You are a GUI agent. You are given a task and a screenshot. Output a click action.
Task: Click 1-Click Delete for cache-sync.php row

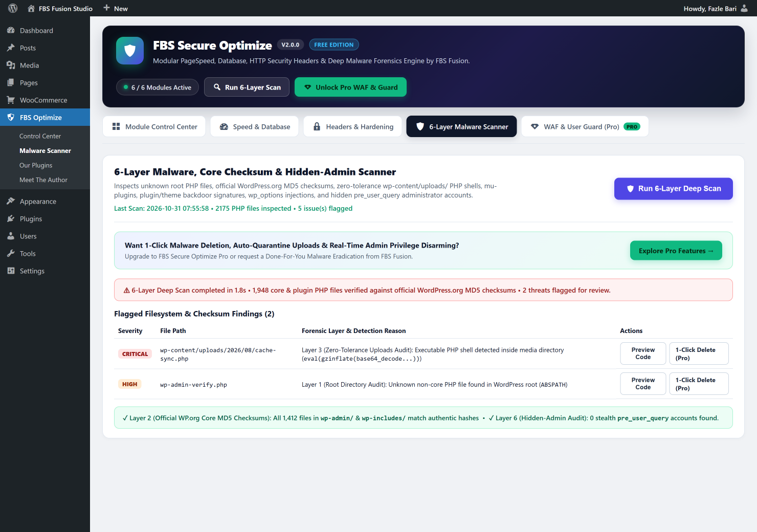point(699,353)
